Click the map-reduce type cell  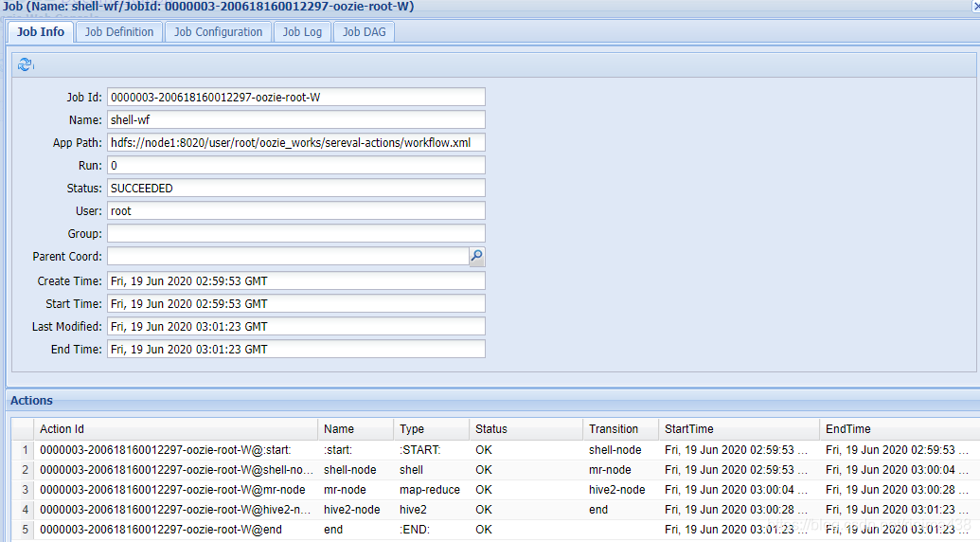pos(430,490)
